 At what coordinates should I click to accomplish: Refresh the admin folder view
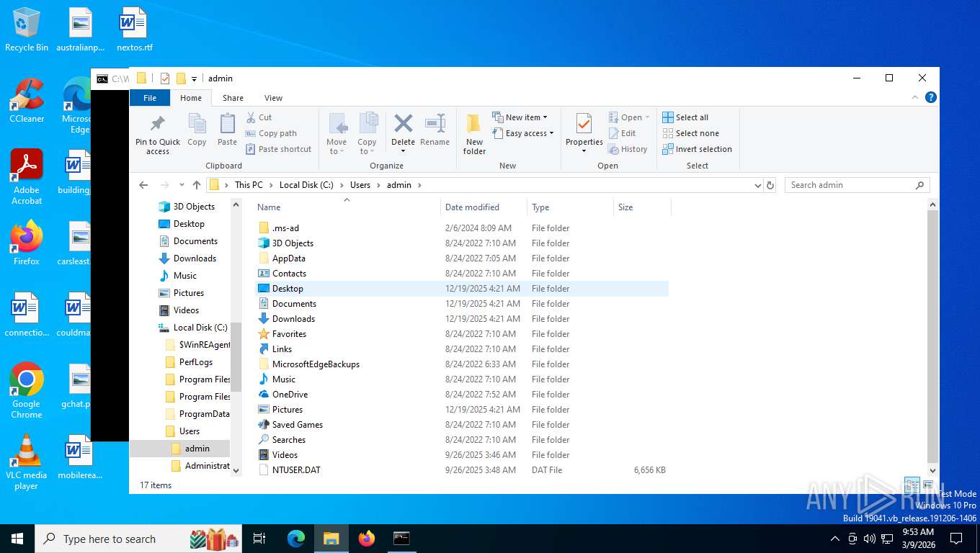tap(770, 185)
